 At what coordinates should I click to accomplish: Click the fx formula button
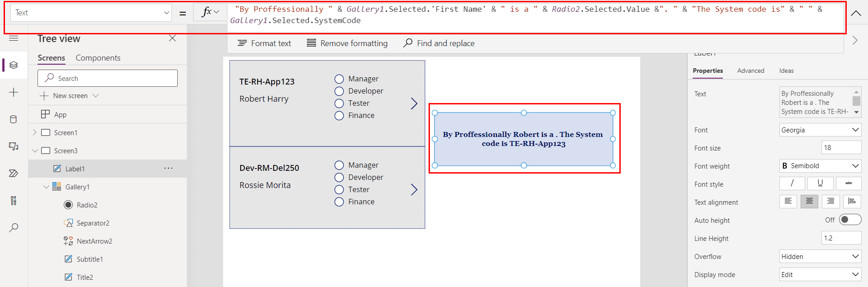(210, 12)
